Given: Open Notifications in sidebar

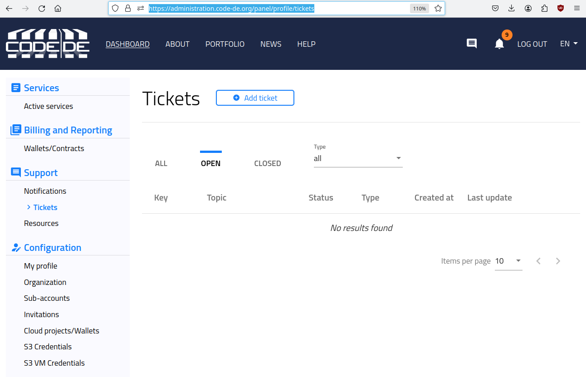Looking at the screenshot, I should pos(45,191).
